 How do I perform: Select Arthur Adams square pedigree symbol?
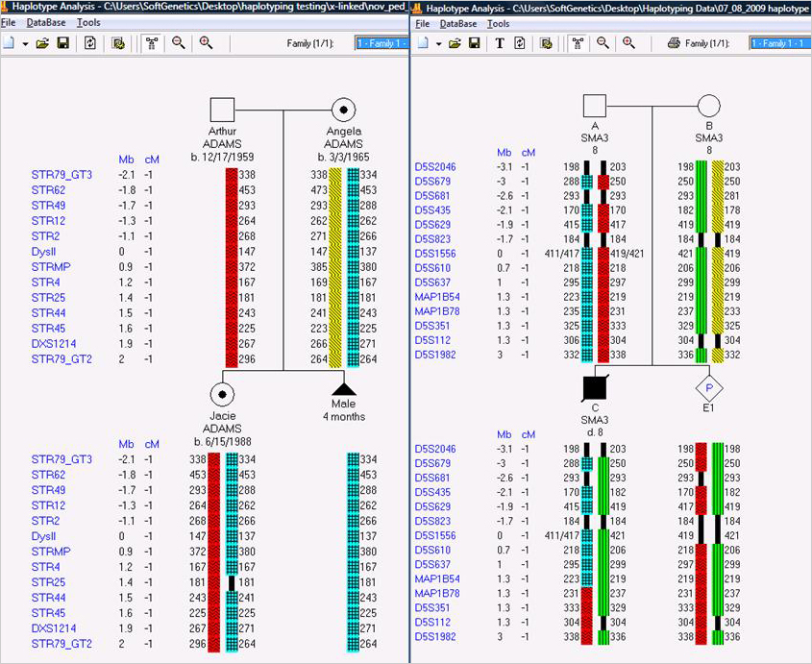click(x=222, y=110)
